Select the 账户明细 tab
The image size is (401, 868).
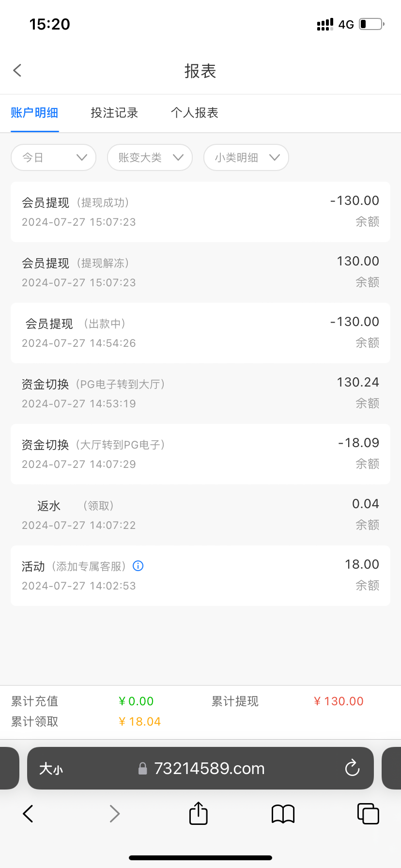34,113
